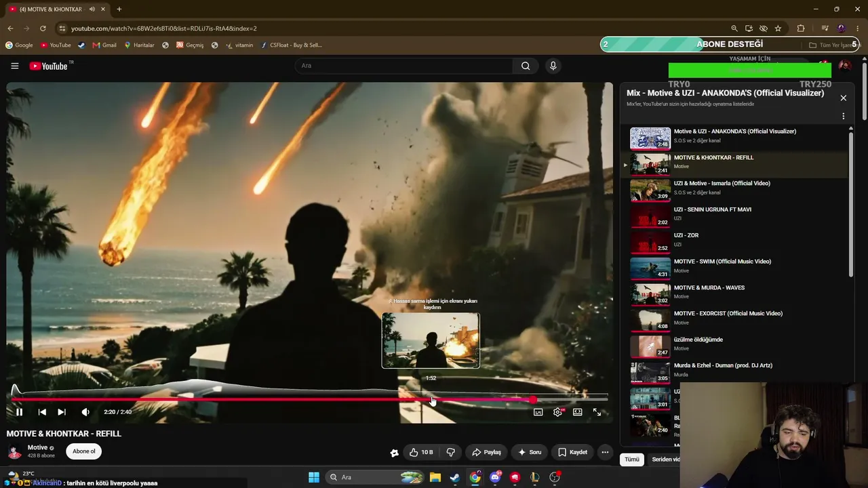Select the Tümü filter chip
The height and width of the screenshot is (488, 868).
[632, 460]
